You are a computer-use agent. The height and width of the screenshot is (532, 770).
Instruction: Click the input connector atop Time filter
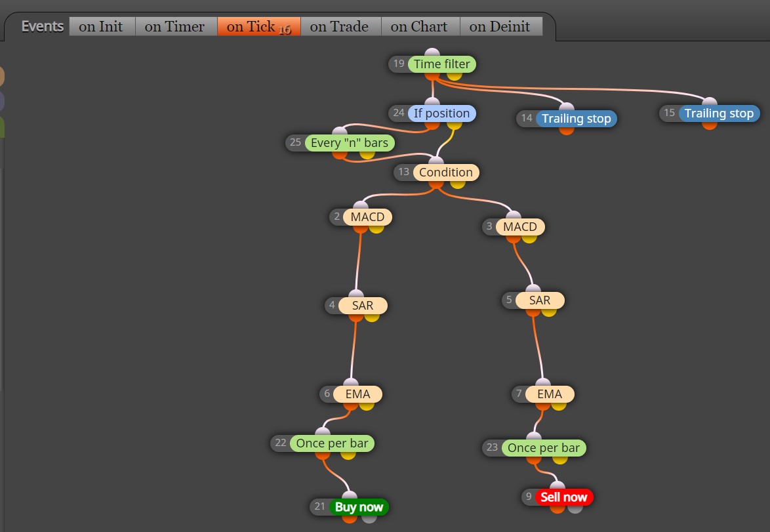coord(432,52)
